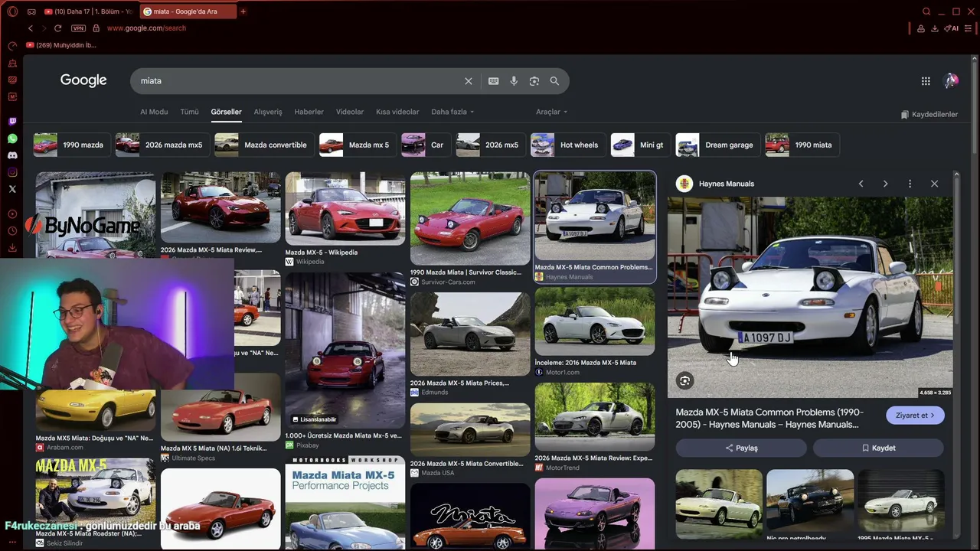Select the 'Alışveriş' tab

coord(268,112)
